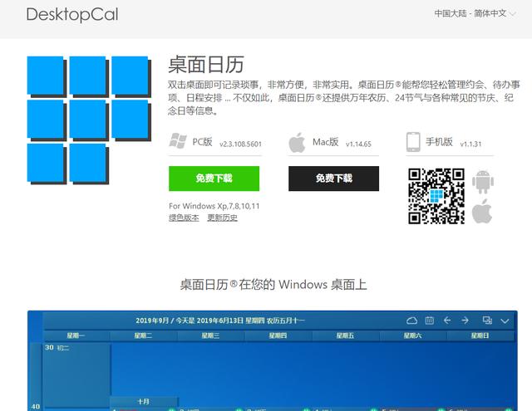Click the 星期二 column header
The height and width of the screenshot is (411, 532).
point(143,335)
